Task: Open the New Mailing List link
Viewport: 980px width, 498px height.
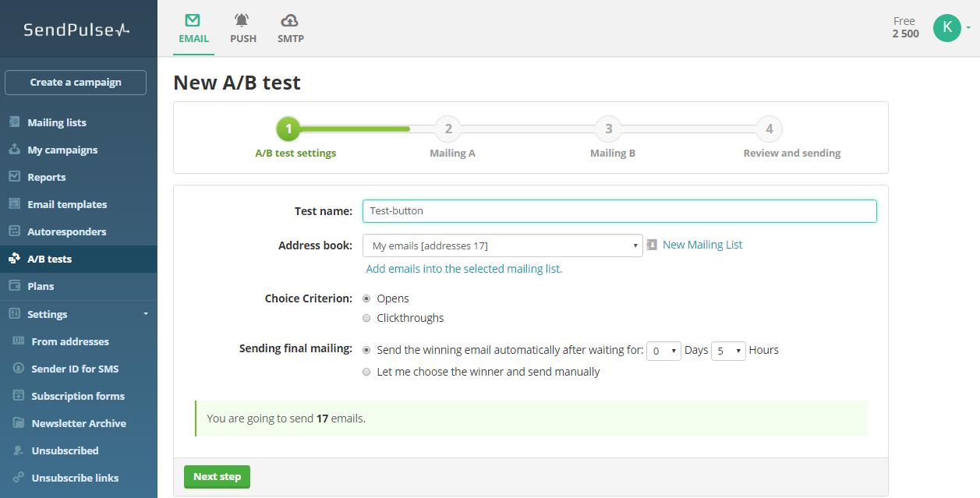Action: tap(702, 245)
